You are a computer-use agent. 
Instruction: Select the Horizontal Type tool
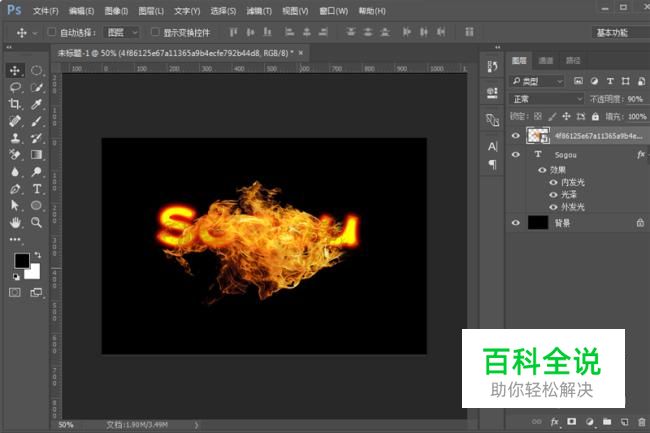click(x=36, y=189)
